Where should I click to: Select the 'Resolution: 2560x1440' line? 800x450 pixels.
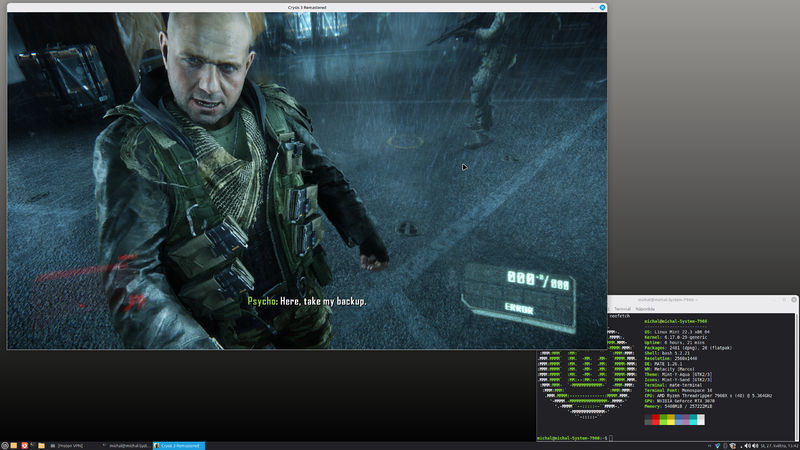(x=670, y=358)
